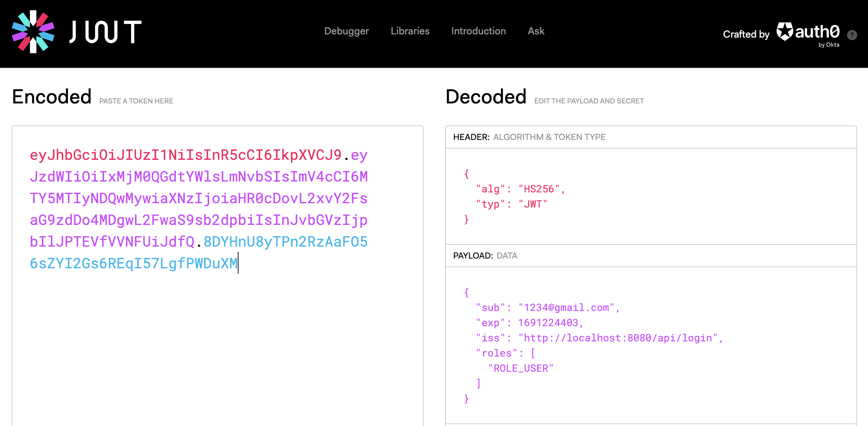Open the Debugger nav item
Image resolution: width=868 pixels, height=426 pixels.
pyautogui.click(x=346, y=31)
